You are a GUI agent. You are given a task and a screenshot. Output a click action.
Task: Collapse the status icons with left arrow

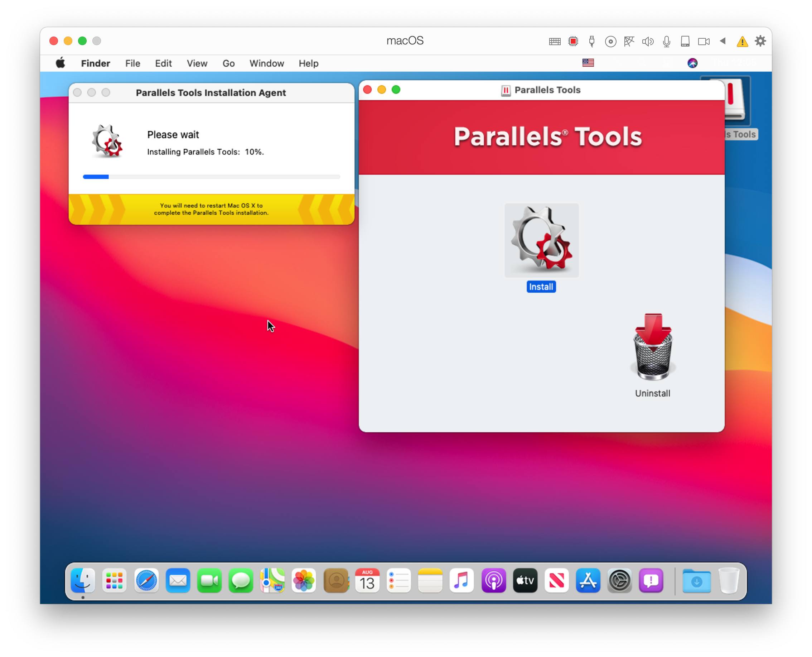pos(722,41)
